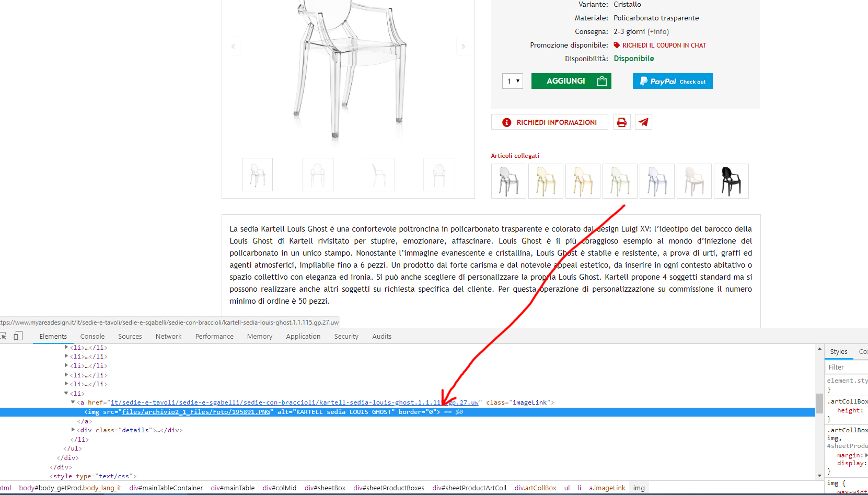Select div#colMid breadcrumb

280,488
